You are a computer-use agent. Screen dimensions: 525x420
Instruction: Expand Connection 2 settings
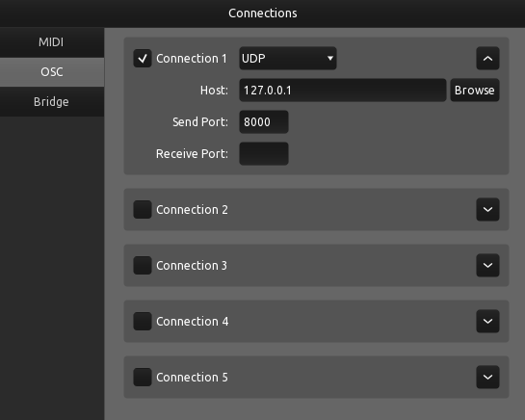tap(487, 210)
